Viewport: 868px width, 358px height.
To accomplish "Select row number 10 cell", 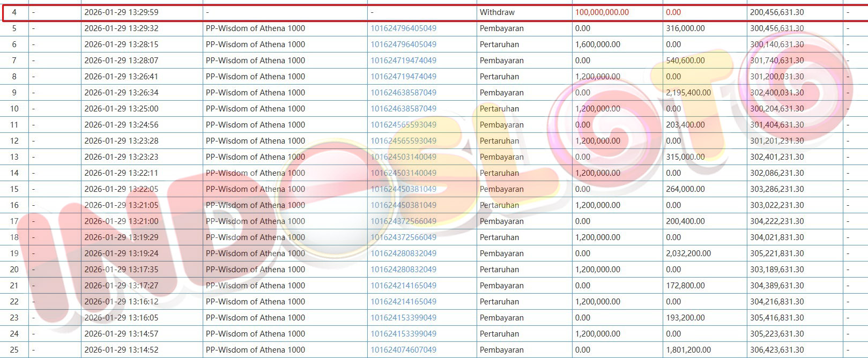I will (14, 109).
